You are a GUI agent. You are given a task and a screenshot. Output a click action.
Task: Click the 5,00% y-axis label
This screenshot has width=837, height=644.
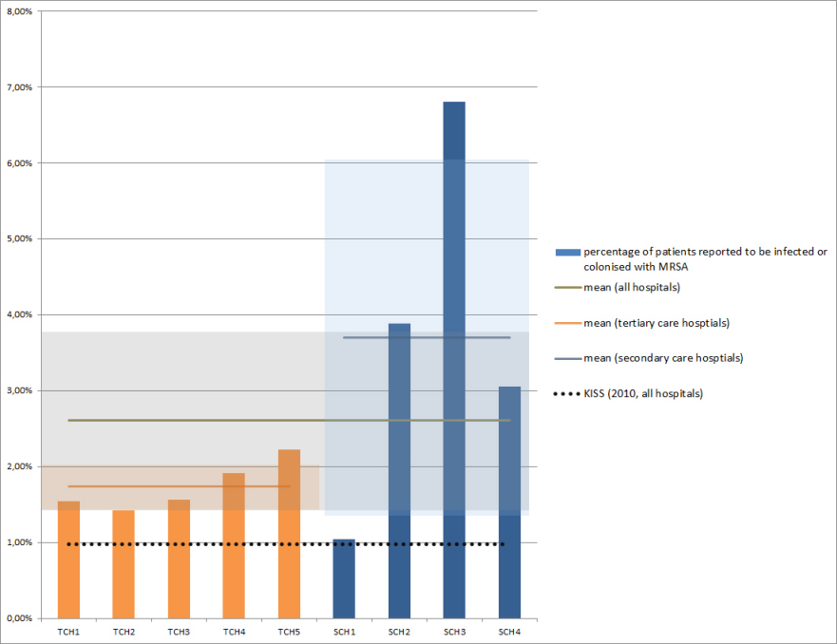tap(18, 238)
